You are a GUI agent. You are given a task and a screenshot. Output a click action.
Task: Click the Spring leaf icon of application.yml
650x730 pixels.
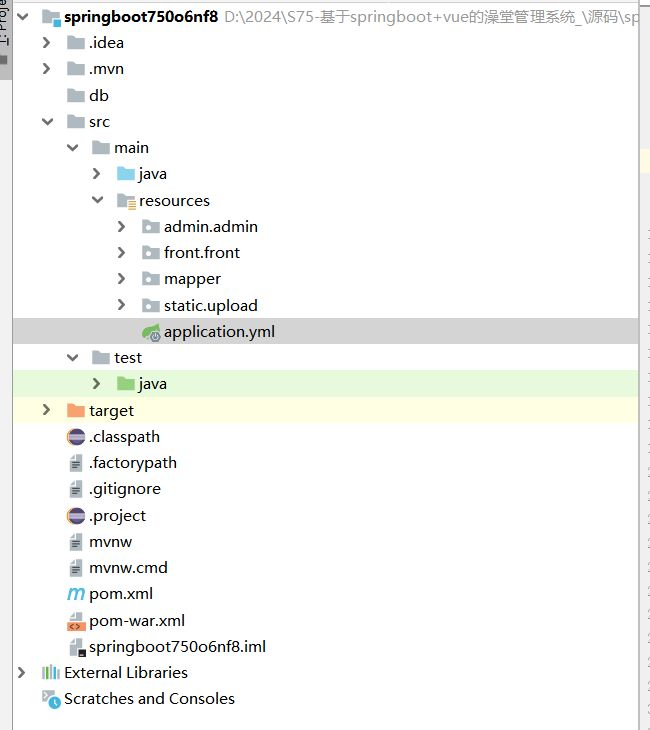click(151, 332)
